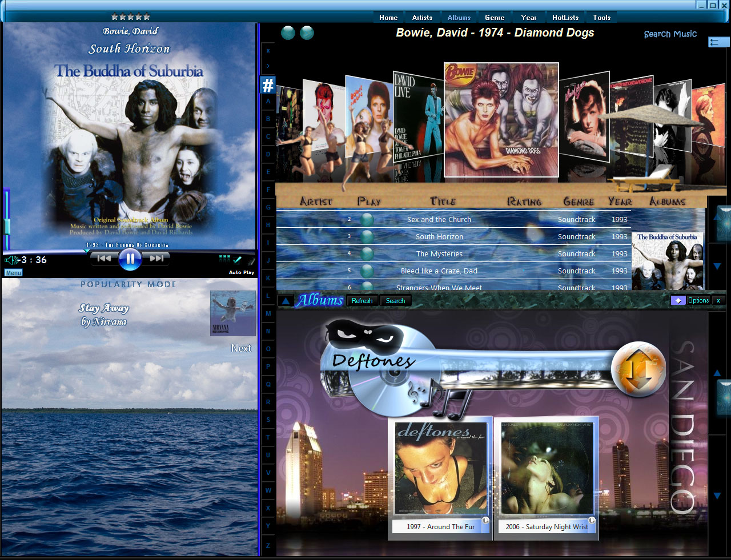Screen dimensions: 731x560
Task: Select the Aladdin Sane lightning-bolt cover
Action: (x=323, y=114)
